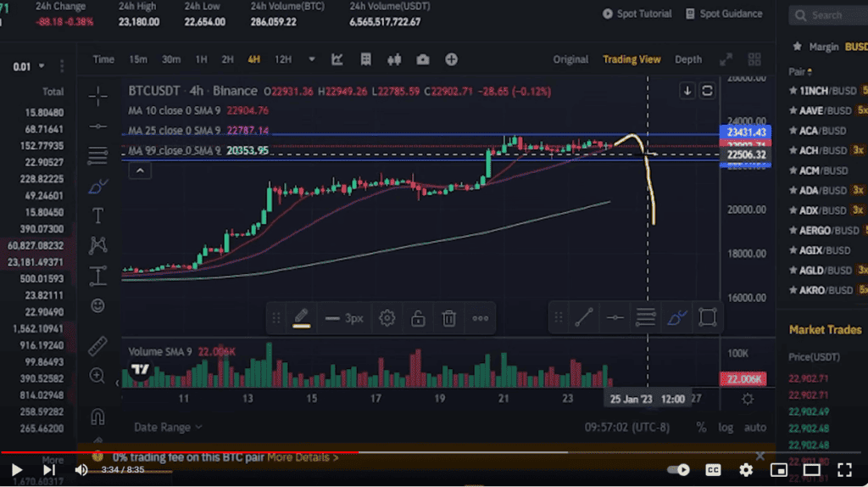The width and height of the screenshot is (868, 487).
Task: Select the price range measure tool
Action: click(98, 276)
